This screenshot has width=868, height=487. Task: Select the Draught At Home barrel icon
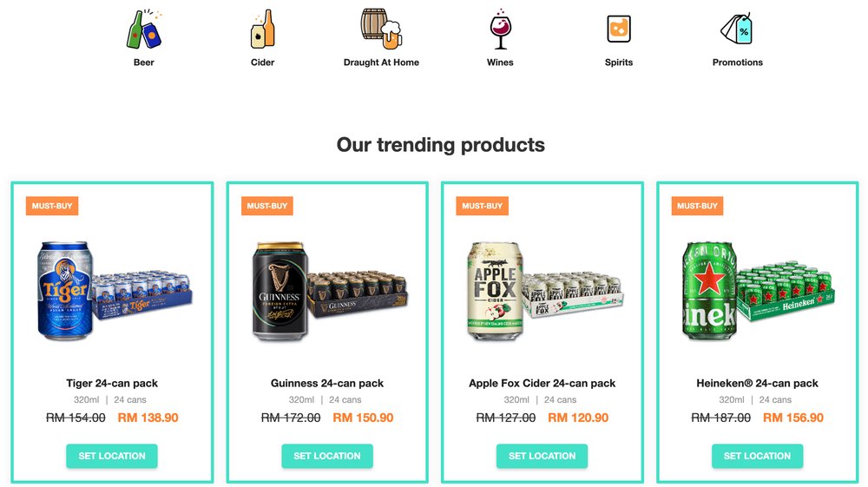381,29
